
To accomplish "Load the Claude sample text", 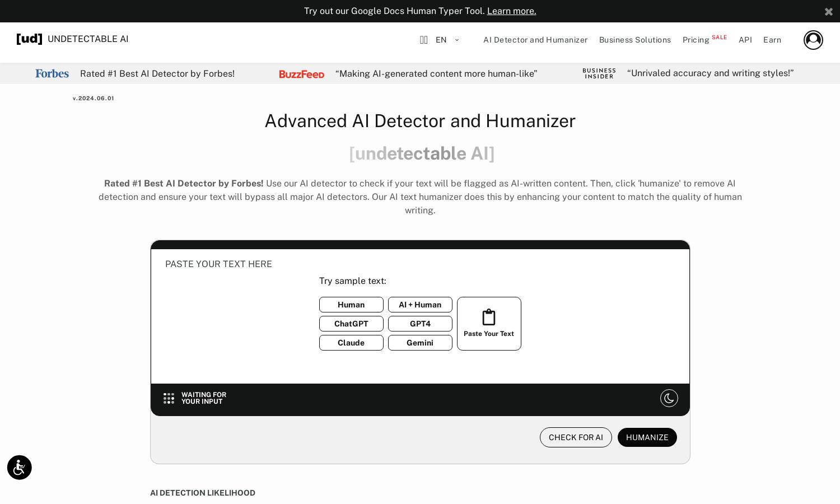I will pos(351,343).
